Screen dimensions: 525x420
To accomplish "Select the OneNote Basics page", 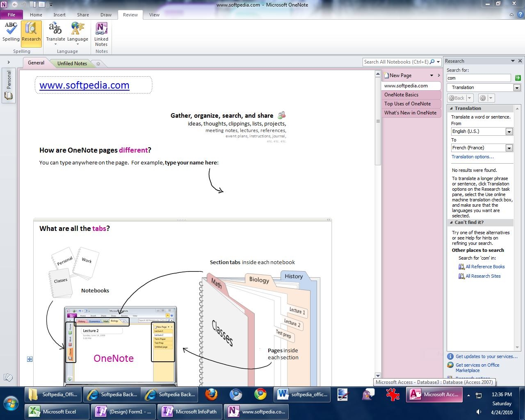I will tap(401, 95).
